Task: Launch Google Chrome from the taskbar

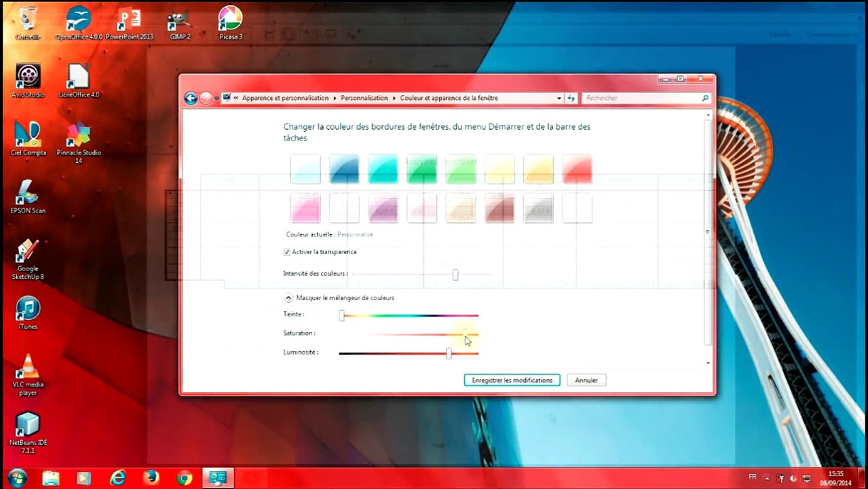Action: [184, 478]
